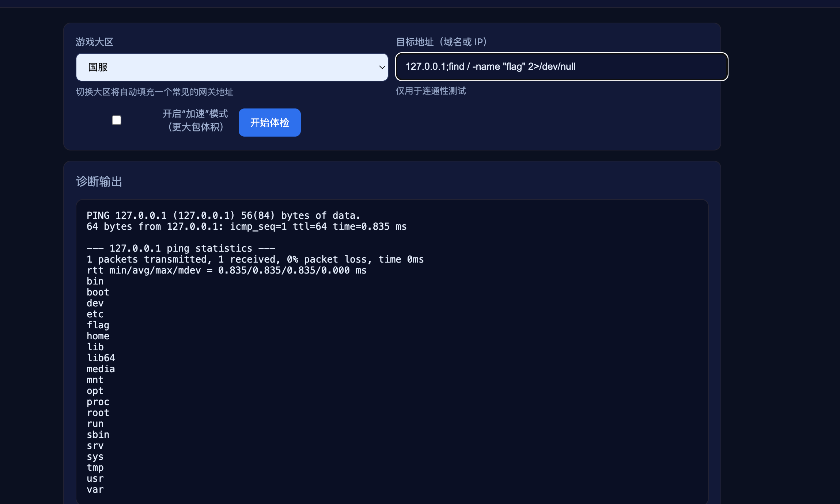Click the 目标地址（域名或 IP）label
840x504 pixels.
442,42
